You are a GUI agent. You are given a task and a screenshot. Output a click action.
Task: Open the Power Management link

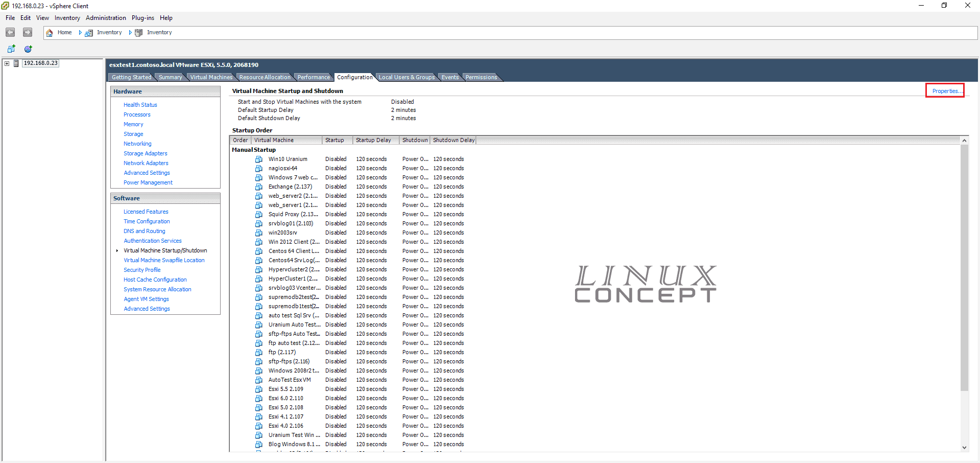[148, 182]
